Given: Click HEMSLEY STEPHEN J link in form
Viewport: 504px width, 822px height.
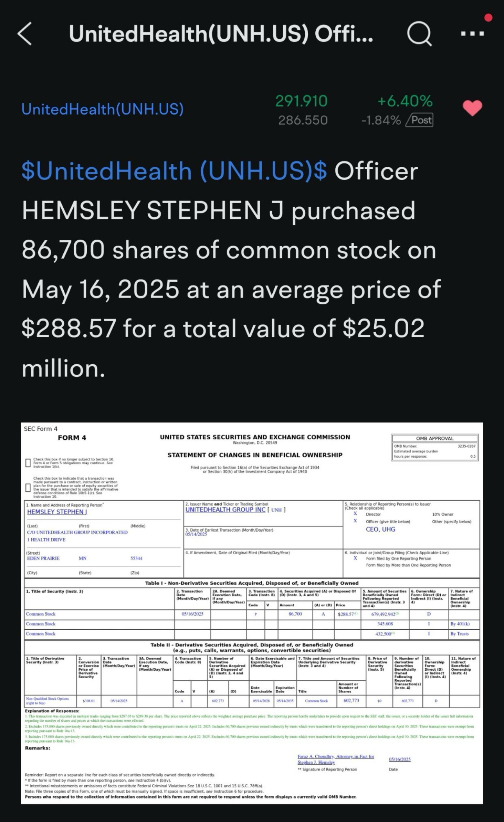Looking at the screenshot, I should tap(57, 512).
